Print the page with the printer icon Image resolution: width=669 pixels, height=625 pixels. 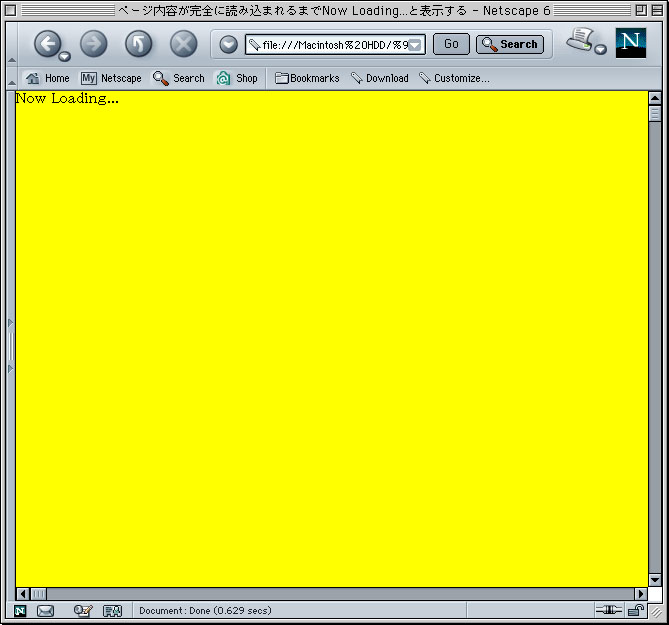(580, 41)
